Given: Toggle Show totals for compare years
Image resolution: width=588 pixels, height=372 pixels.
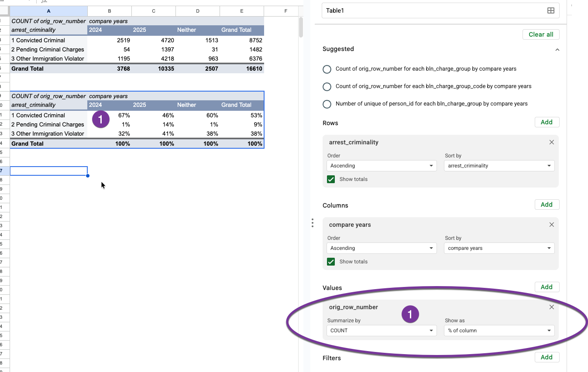Looking at the screenshot, I should coord(331,262).
